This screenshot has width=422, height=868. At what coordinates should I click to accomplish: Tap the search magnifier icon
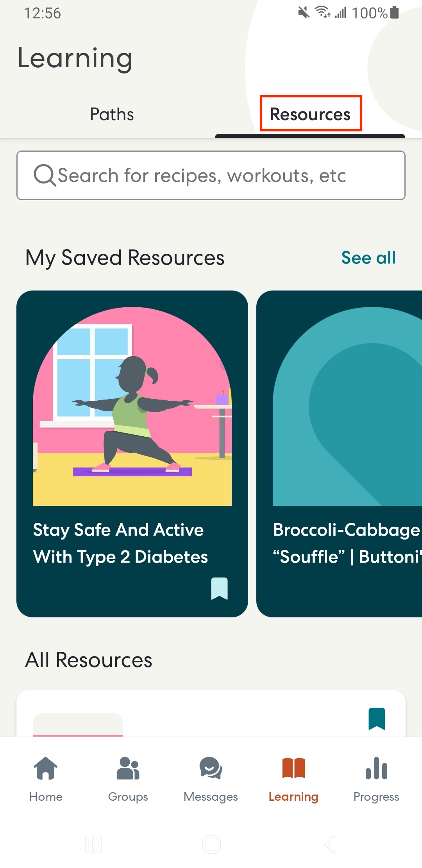coord(45,175)
